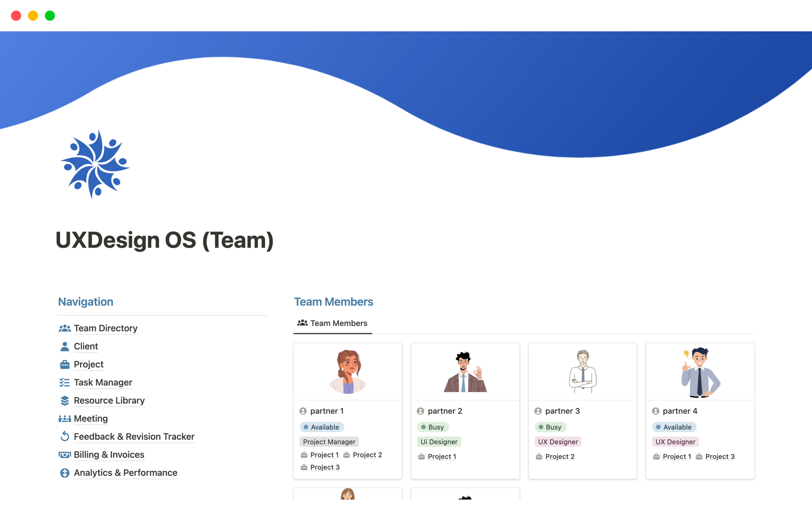Click the Client person icon

64,346
